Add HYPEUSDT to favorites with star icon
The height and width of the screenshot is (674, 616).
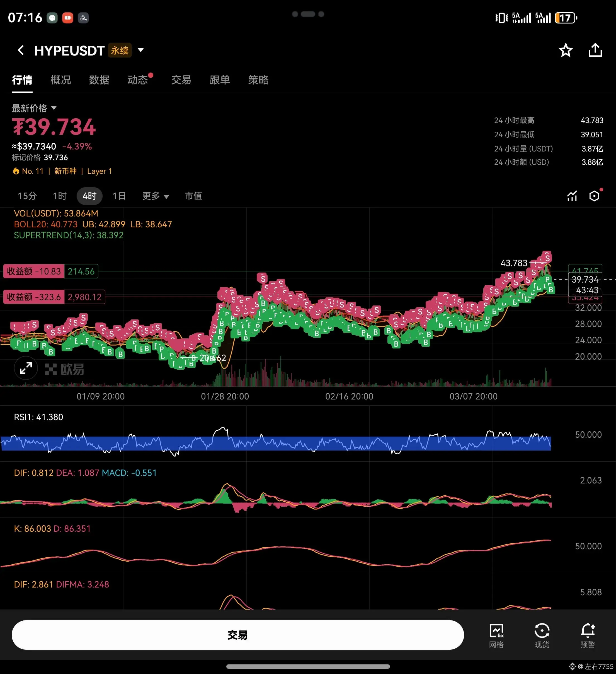(566, 50)
